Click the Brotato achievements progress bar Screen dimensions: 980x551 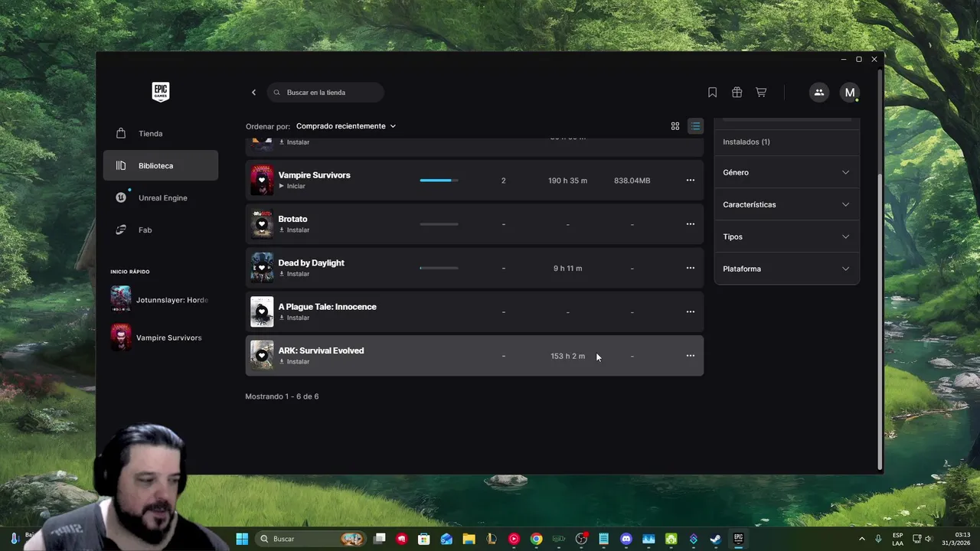(x=439, y=224)
